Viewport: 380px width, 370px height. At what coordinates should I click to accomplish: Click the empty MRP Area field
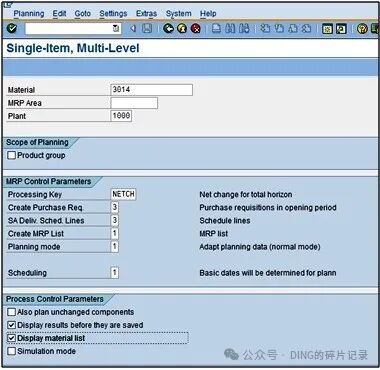coord(134,103)
